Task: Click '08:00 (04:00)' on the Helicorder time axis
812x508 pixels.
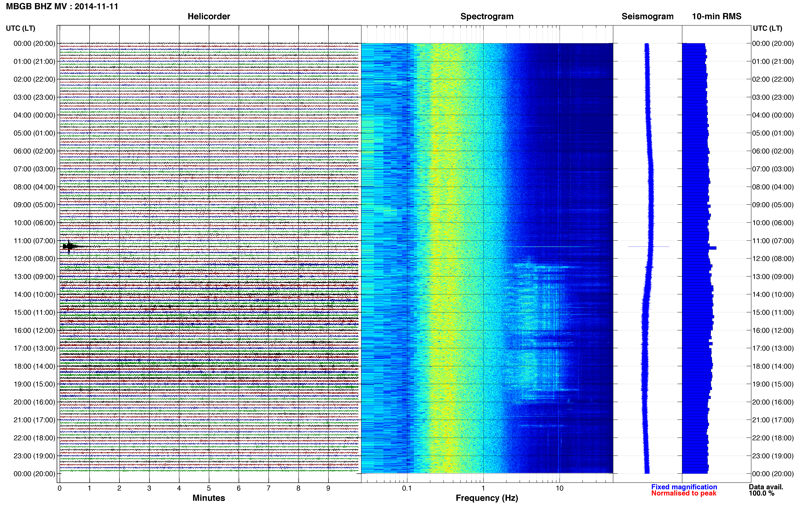Action: point(34,187)
